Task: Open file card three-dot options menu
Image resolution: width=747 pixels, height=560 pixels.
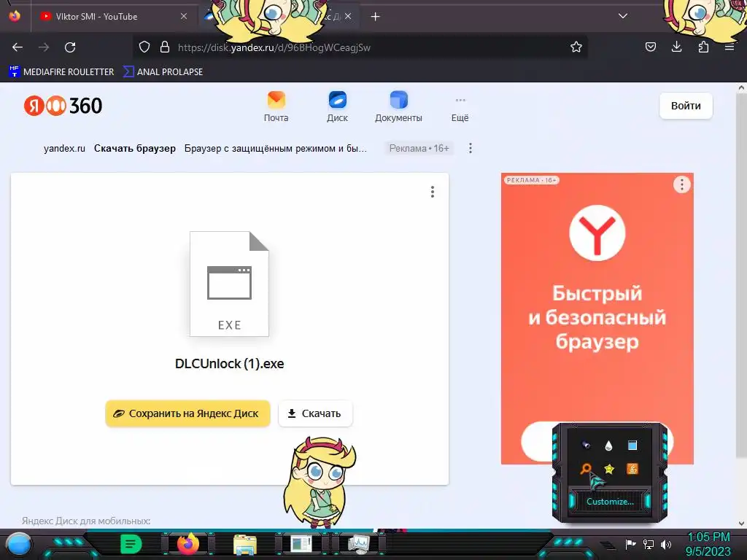Action: [x=432, y=192]
